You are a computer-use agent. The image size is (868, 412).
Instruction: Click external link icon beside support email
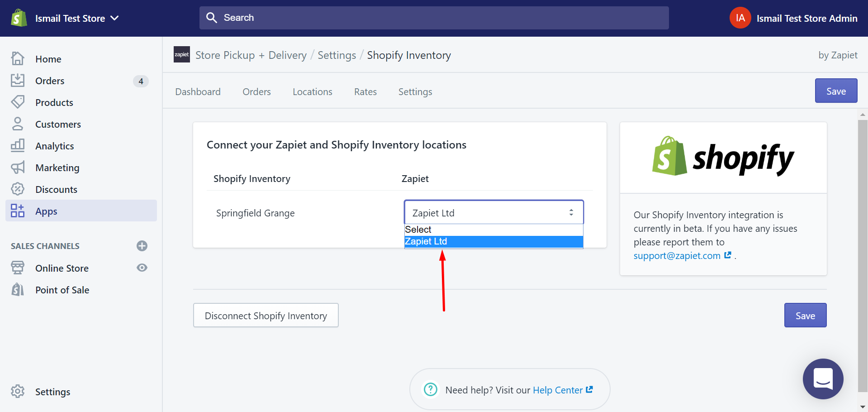727,255
